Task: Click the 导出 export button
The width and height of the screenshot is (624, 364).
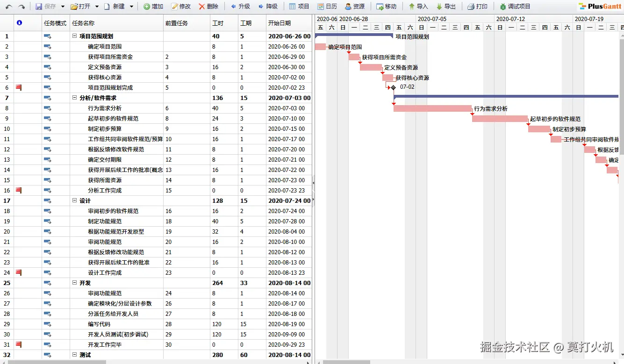Action: pos(446,7)
